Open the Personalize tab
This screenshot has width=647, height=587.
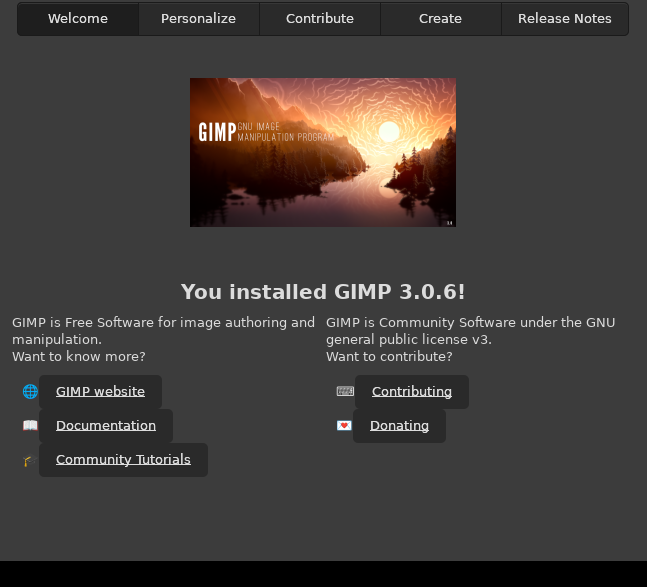coord(199,19)
